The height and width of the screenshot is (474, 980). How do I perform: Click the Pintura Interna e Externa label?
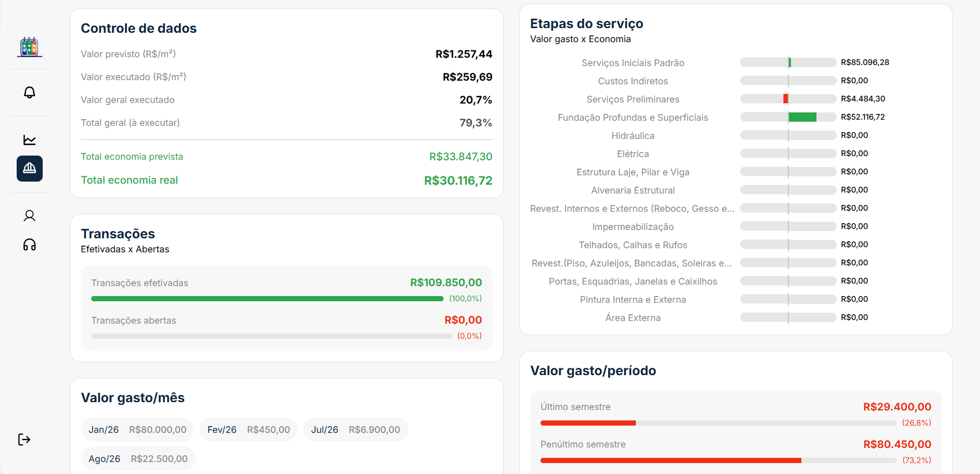click(633, 300)
